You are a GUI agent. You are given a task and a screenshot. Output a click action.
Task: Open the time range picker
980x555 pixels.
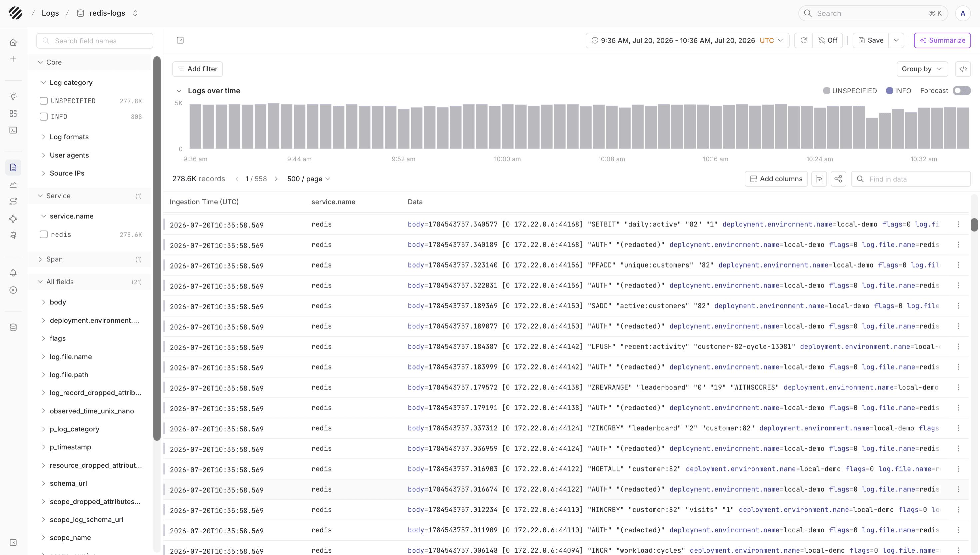[687, 40]
